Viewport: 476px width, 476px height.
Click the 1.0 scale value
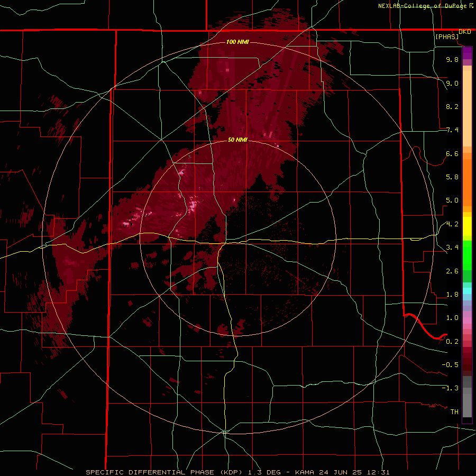(x=452, y=318)
